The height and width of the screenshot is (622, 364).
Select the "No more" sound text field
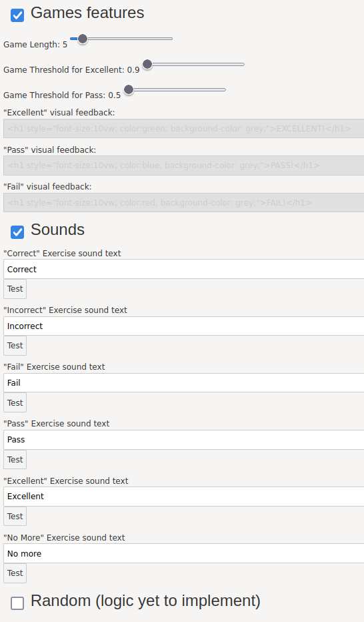coord(184,553)
